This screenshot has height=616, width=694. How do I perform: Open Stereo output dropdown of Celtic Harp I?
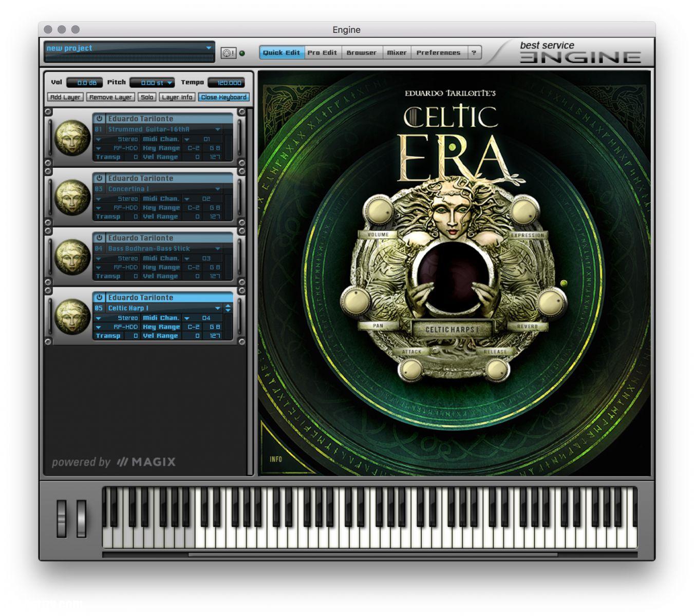pos(98,318)
